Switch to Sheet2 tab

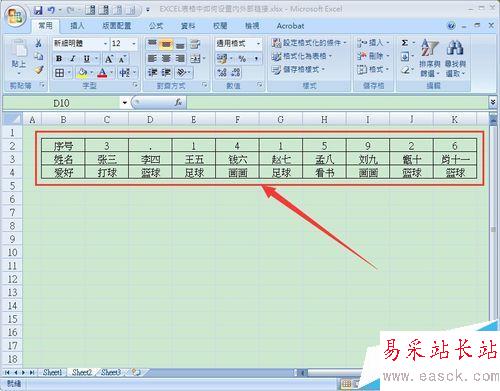pos(82,372)
